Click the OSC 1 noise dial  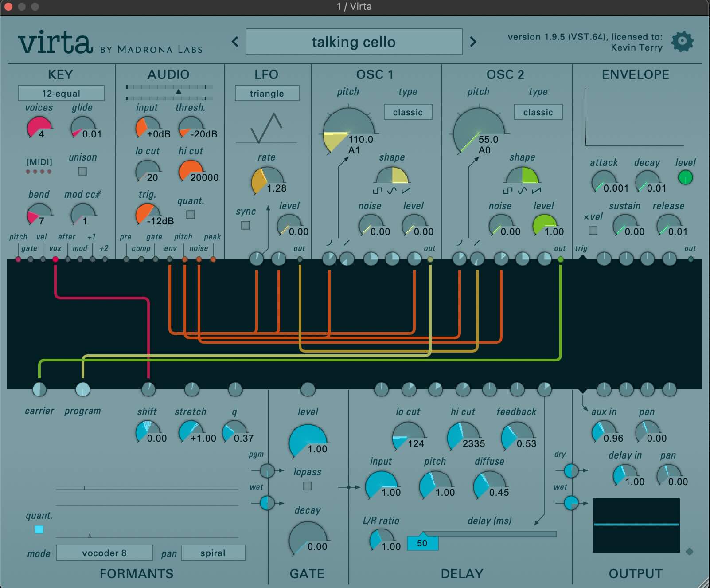coord(371,225)
